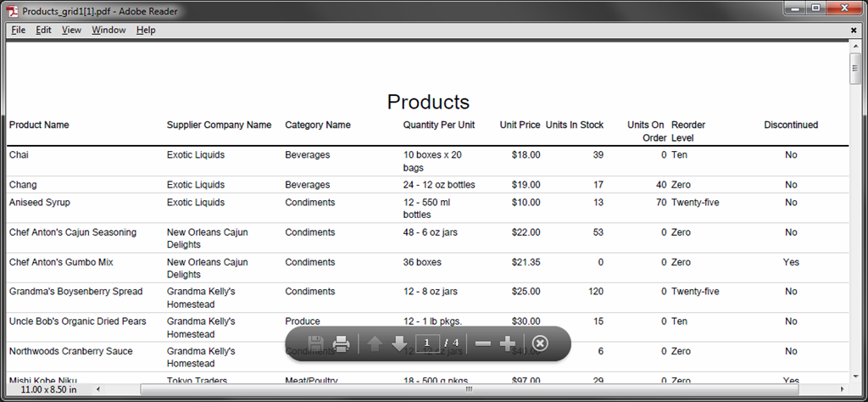Click Chef Anton's Gumbo Mix cell
This screenshot has height=402, width=868.
pos(61,262)
